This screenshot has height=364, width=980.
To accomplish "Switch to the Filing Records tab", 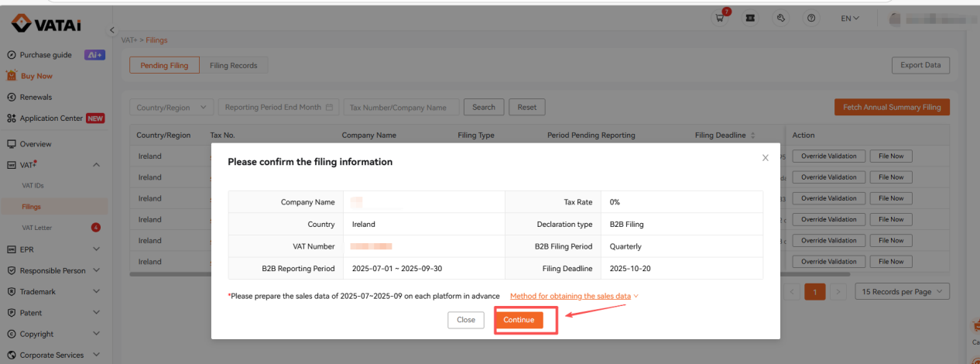I will (234, 66).
